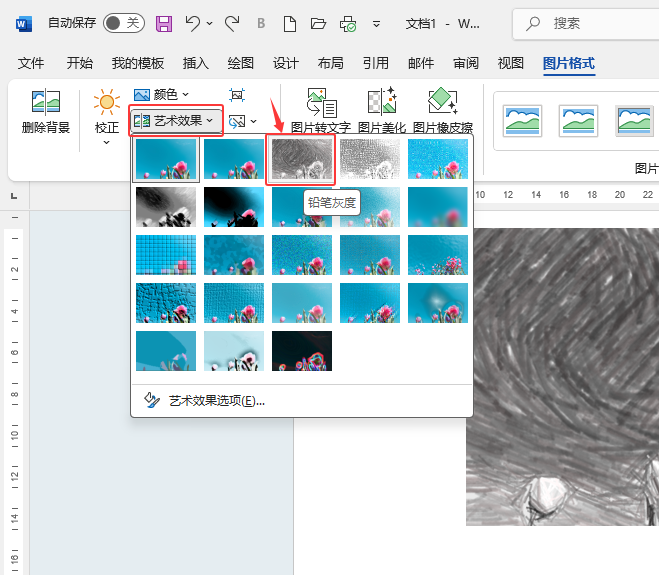Switch to the 引用 tab

point(376,63)
